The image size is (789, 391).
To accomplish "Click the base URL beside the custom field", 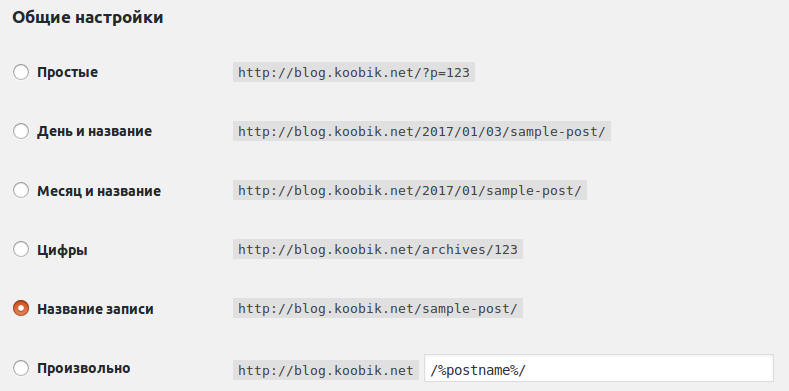I will [x=326, y=370].
